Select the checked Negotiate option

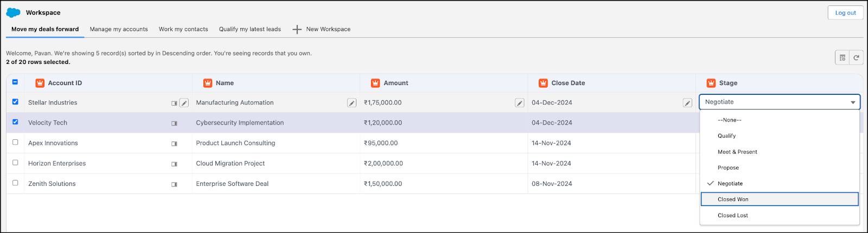click(780, 184)
